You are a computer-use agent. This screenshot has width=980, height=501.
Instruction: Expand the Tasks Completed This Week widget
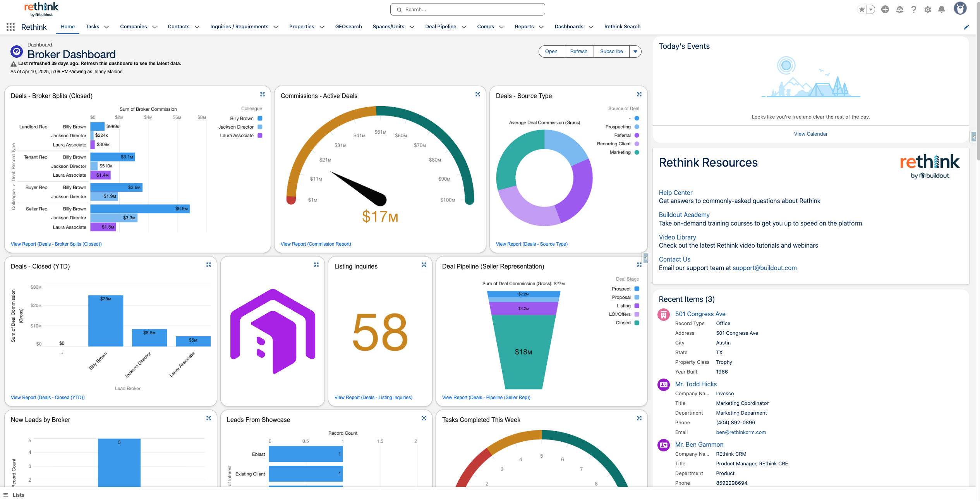click(x=639, y=418)
